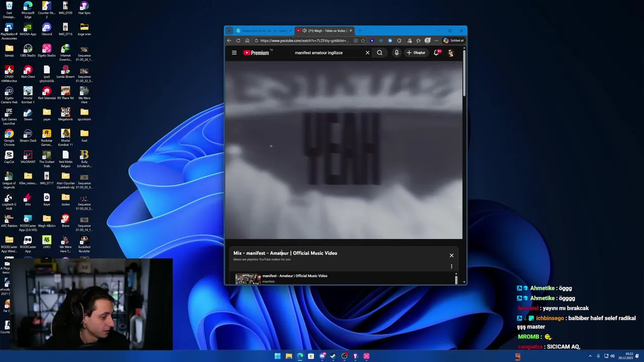Open File Explorer from the taskbar

[x=289, y=356]
